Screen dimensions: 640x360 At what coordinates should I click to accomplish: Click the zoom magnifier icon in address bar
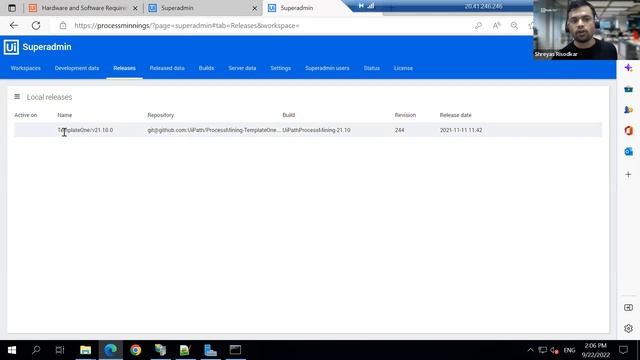click(514, 25)
